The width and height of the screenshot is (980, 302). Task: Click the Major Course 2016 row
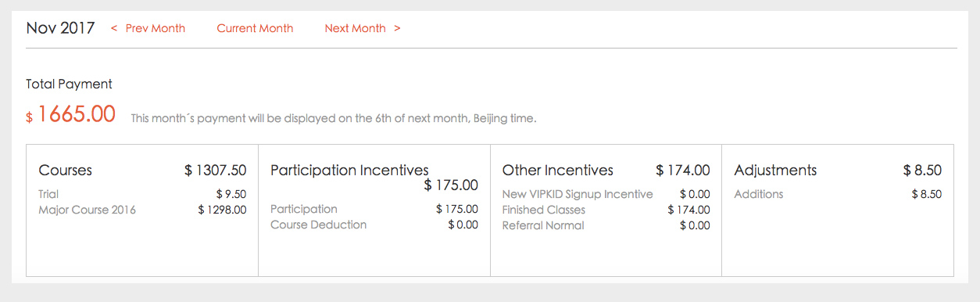click(x=142, y=210)
